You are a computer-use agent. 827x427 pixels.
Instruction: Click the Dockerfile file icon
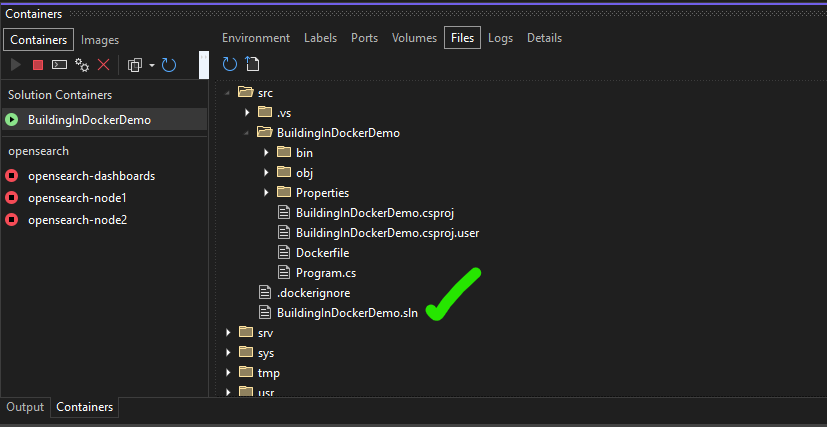point(284,253)
